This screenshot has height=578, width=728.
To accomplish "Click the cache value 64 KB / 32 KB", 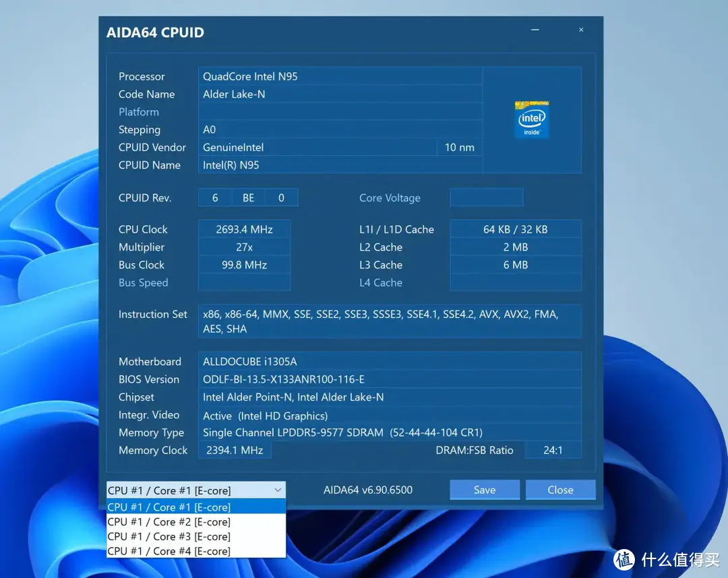I will pyautogui.click(x=516, y=229).
